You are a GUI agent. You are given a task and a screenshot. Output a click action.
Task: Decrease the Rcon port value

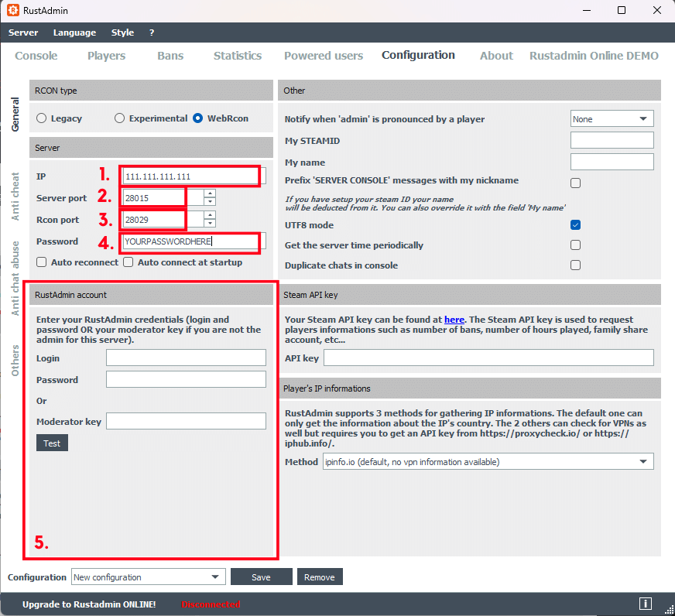click(x=210, y=223)
